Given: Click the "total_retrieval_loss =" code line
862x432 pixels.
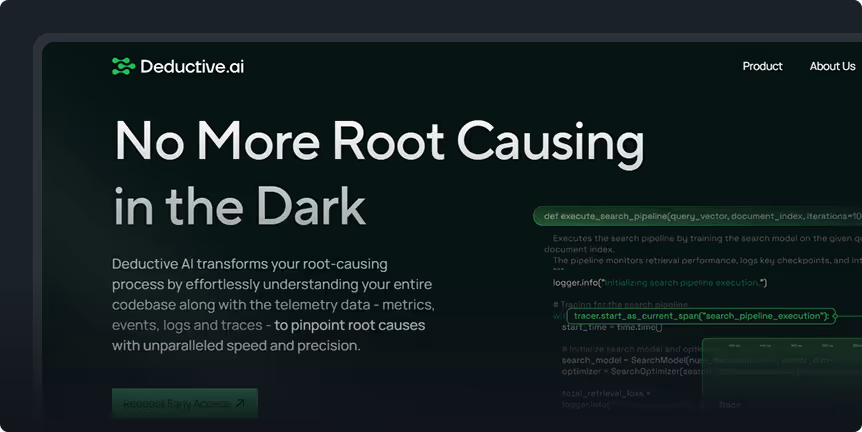Looking at the screenshot, I should point(606,394).
